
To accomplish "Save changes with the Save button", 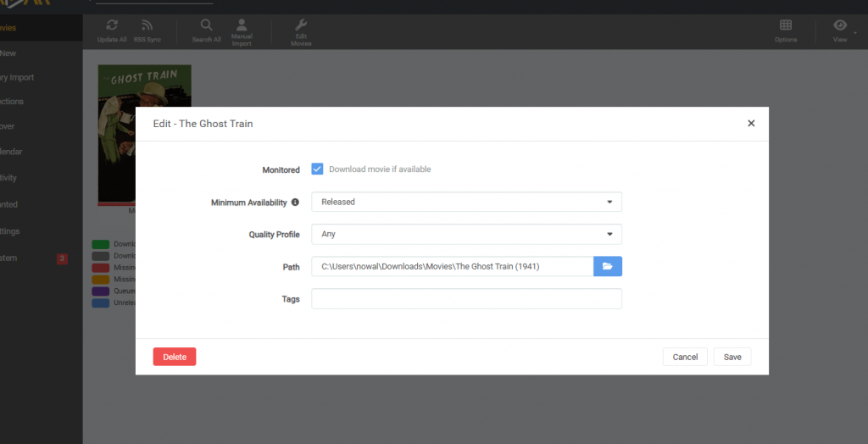I will (732, 357).
